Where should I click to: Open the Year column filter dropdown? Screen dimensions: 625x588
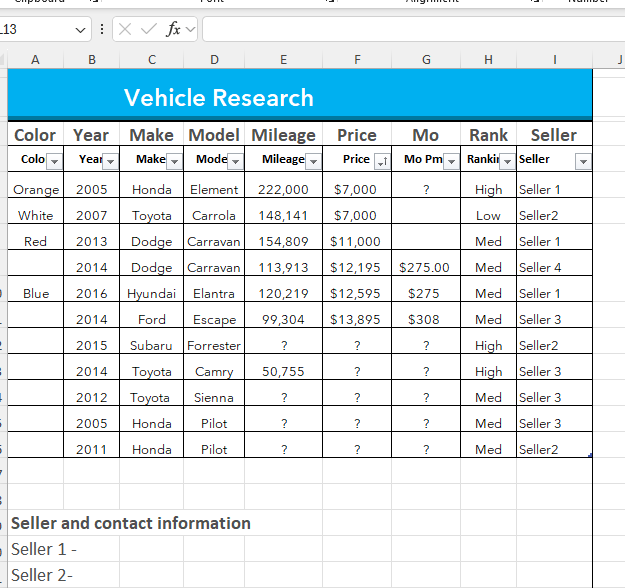click(x=111, y=161)
